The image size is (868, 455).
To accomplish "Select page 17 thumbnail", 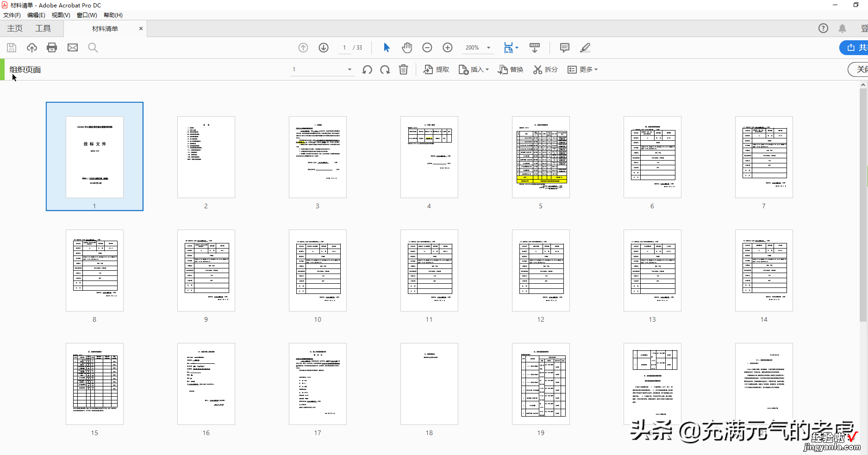I will [x=318, y=384].
